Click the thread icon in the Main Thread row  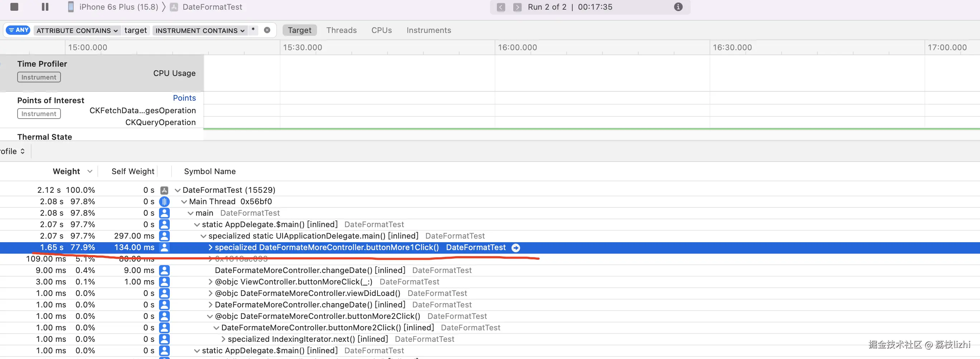click(164, 201)
